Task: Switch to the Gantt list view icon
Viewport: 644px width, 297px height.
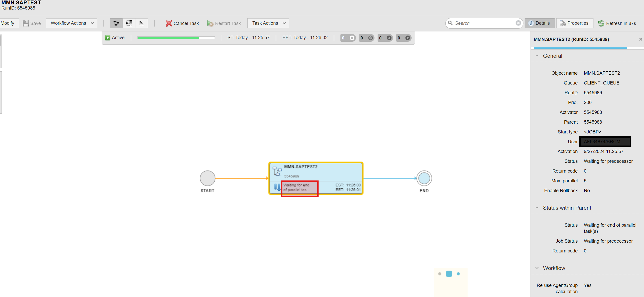Action: coord(141,23)
